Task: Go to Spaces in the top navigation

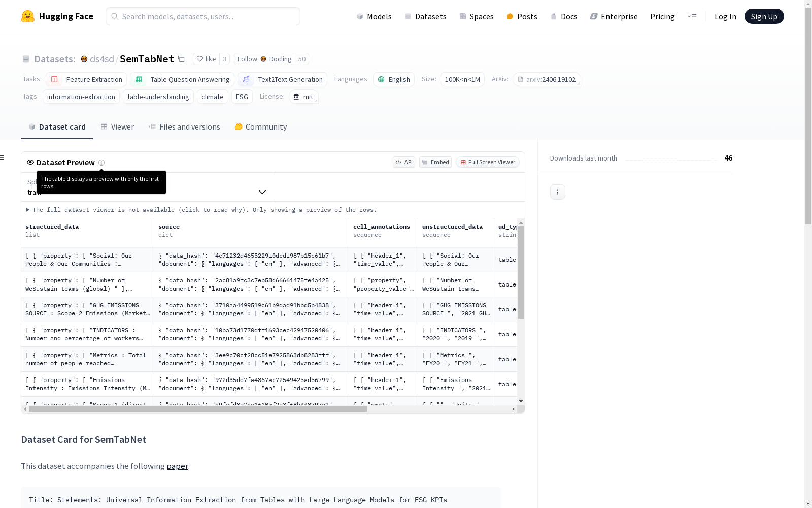Action: pyautogui.click(x=476, y=16)
